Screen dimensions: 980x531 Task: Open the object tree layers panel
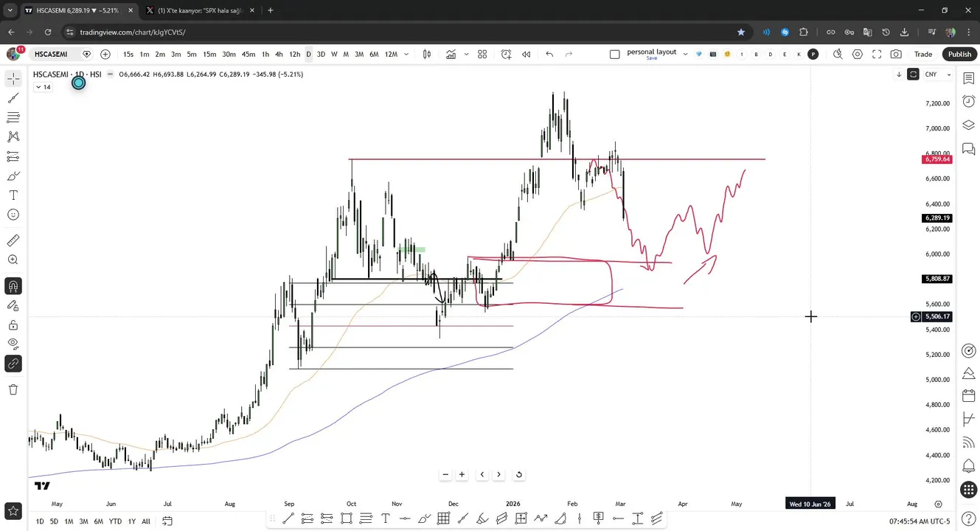click(969, 125)
